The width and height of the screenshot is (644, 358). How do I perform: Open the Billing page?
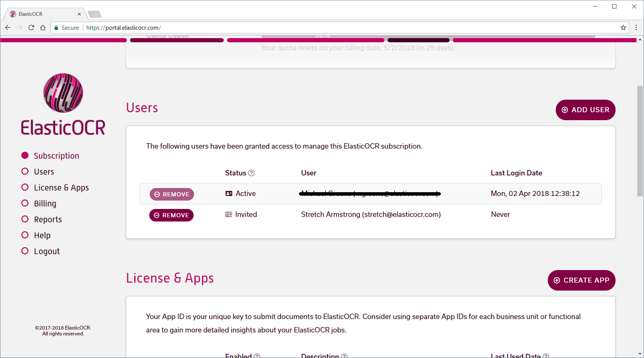click(x=45, y=203)
